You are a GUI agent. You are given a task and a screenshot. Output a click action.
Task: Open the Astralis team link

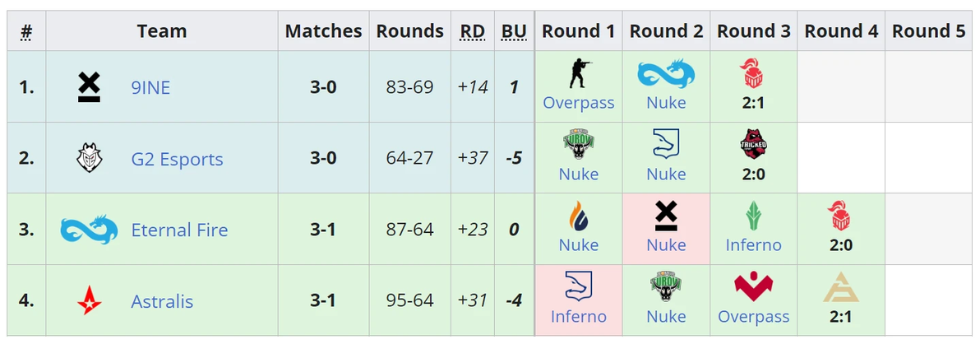pos(162,302)
